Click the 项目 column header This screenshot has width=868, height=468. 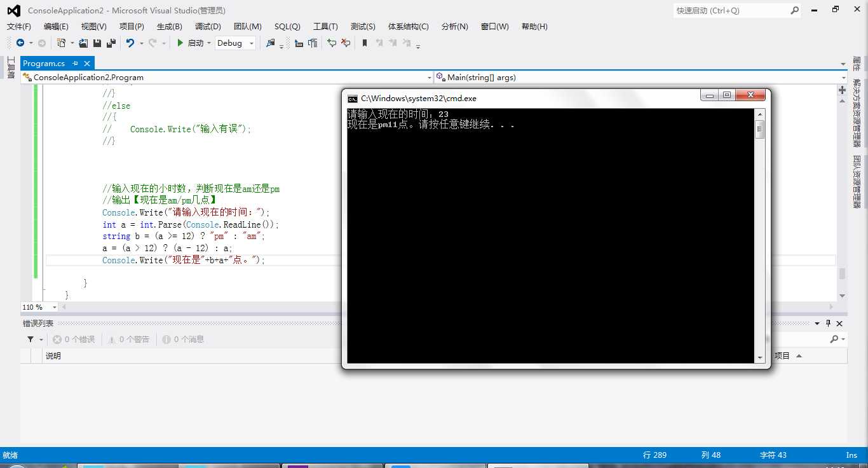click(x=782, y=356)
